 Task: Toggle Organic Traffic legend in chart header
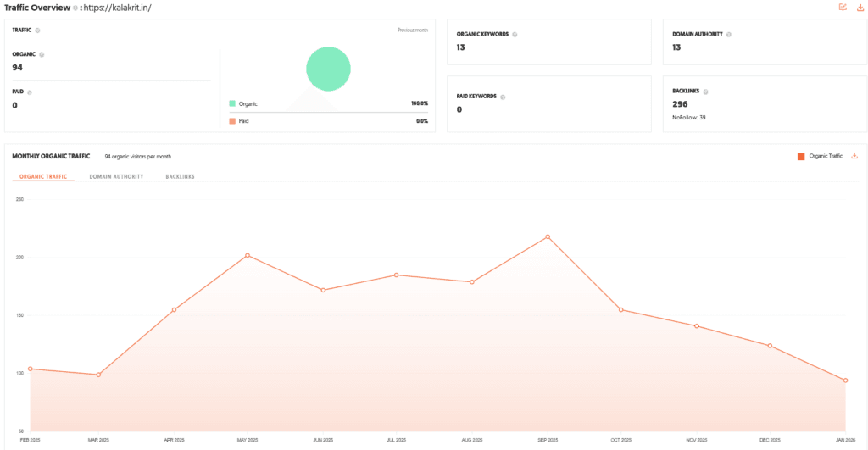pos(820,156)
